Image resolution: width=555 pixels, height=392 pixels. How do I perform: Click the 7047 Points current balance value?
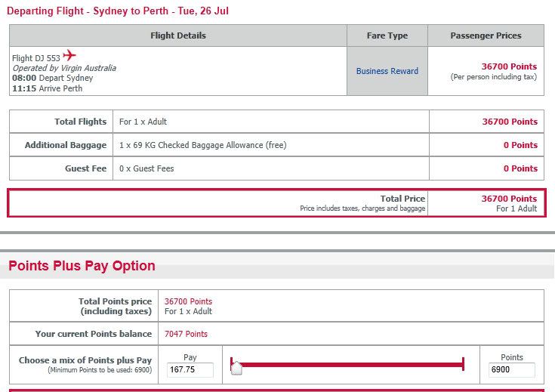186,334
